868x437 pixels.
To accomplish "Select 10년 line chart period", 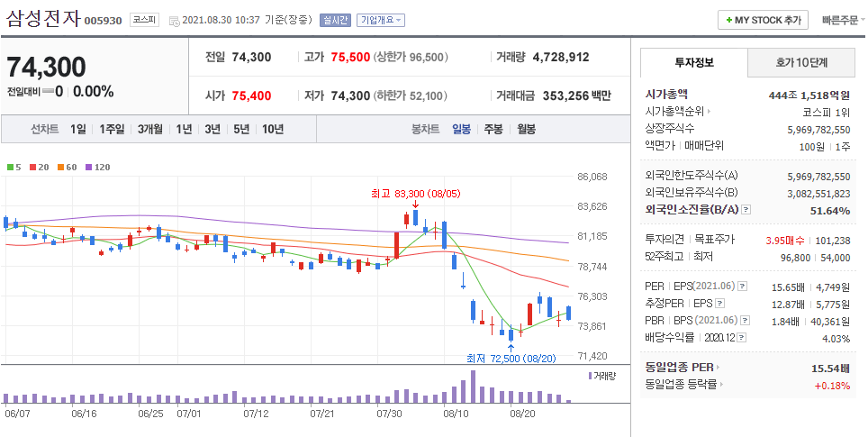I will [273, 129].
